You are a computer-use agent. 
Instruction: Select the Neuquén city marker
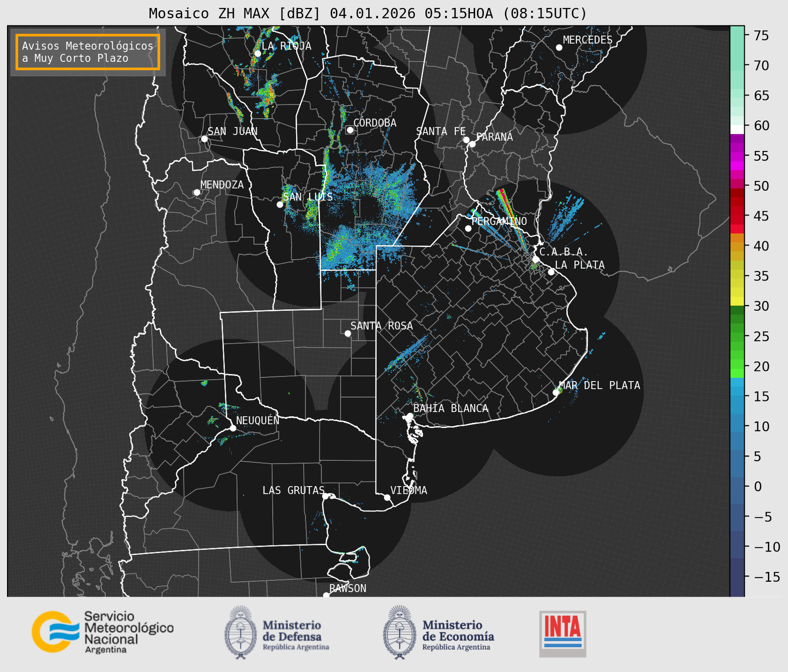233,428
